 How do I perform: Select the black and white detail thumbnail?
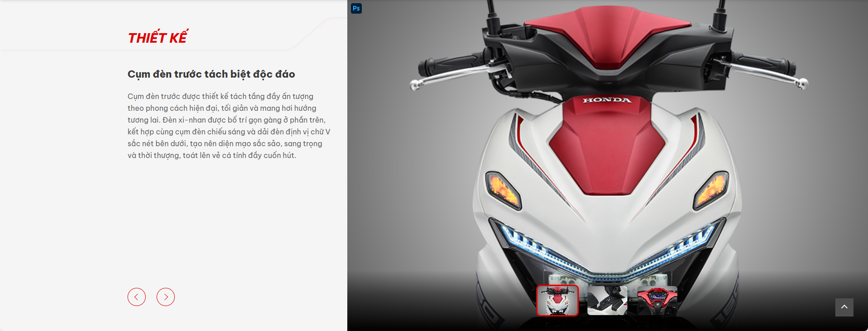point(607,301)
